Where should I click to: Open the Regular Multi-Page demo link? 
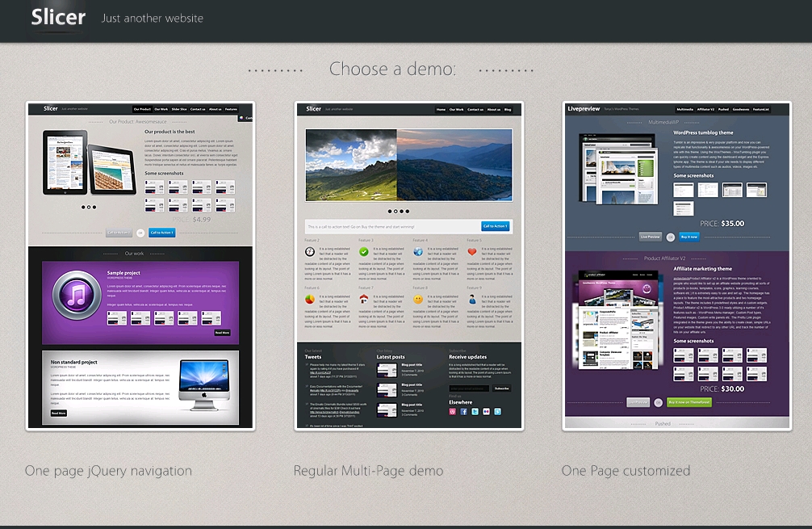coord(368,471)
